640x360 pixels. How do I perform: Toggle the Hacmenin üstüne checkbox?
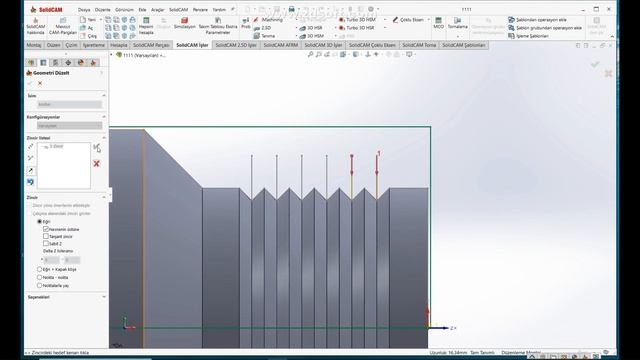[x=46, y=229]
